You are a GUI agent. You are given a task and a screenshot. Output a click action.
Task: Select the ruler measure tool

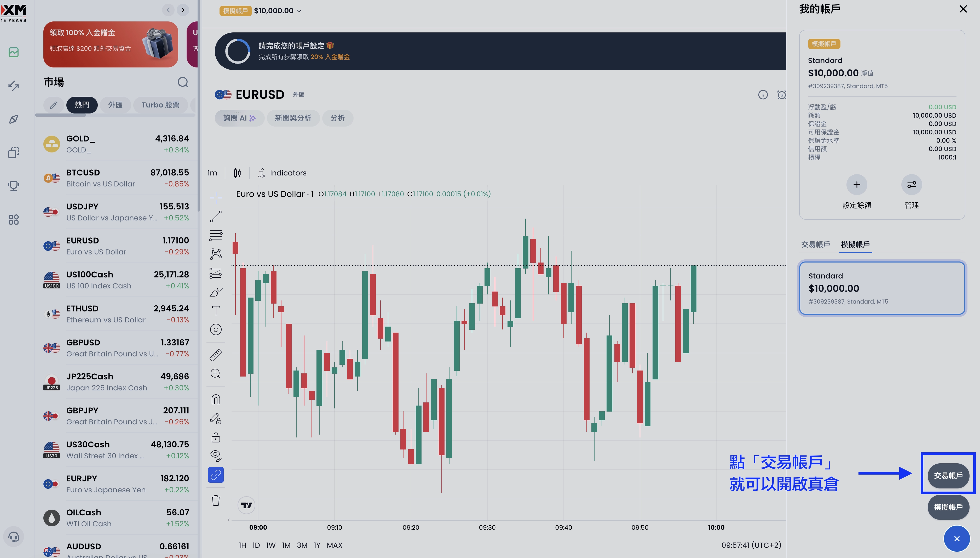216,355
